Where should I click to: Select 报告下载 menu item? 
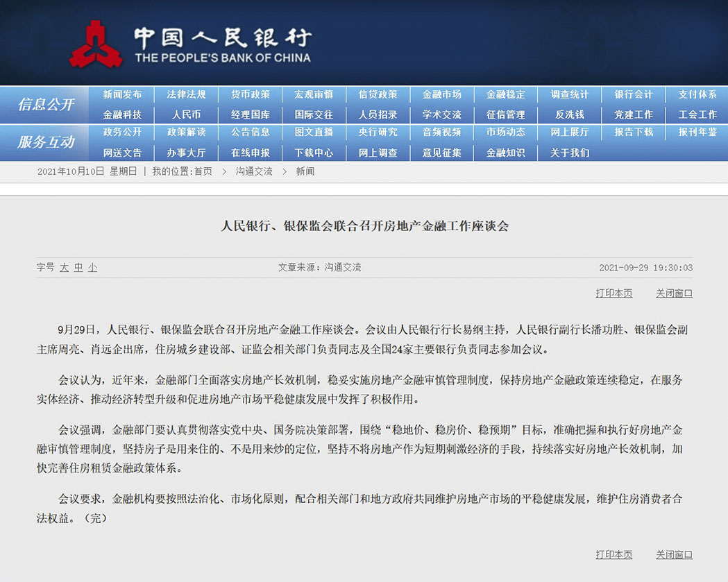point(633,132)
